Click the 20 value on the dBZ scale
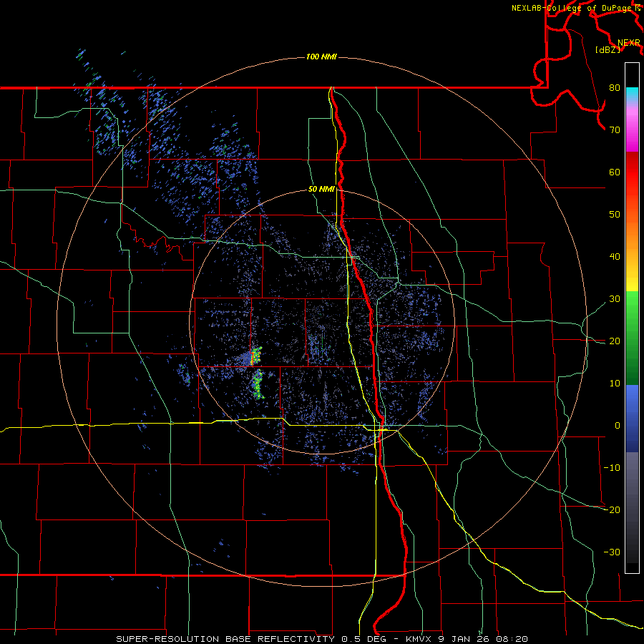Image resolution: width=644 pixels, height=644 pixels. tap(615, 341)
